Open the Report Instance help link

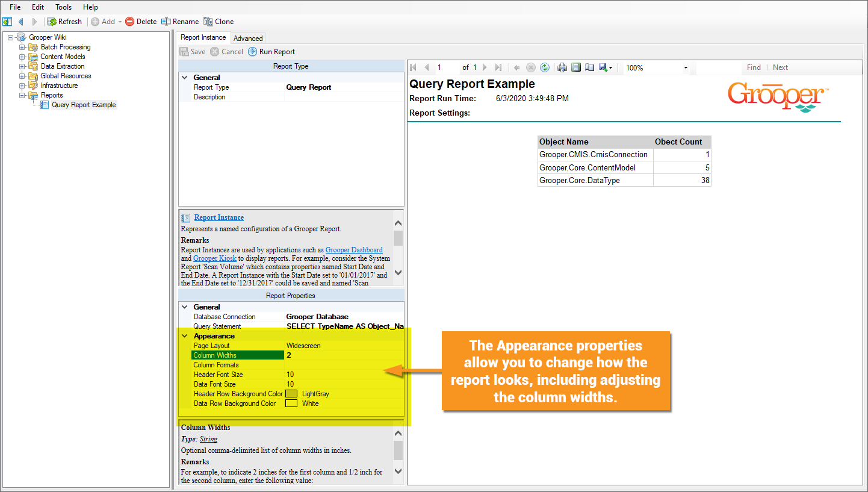tap(219, 217)
